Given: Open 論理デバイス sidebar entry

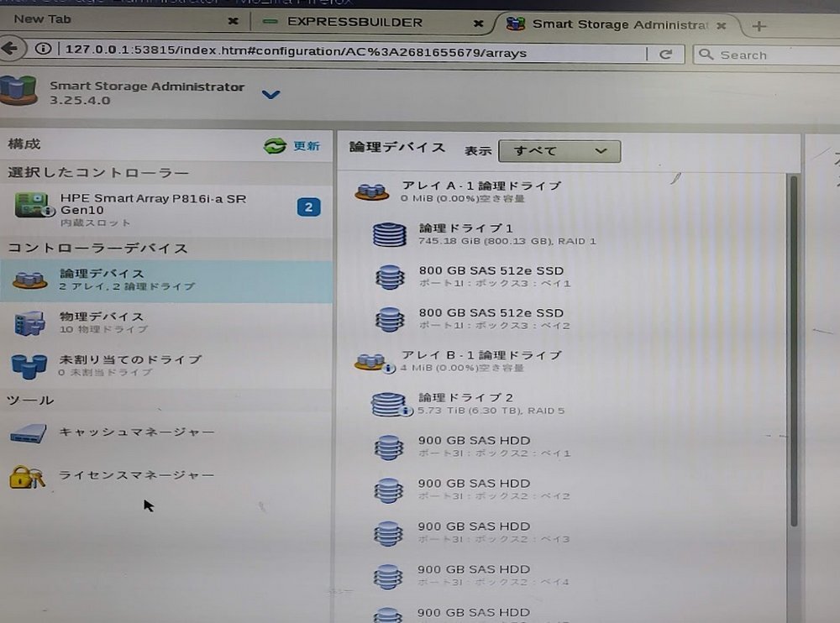Looking at the screenshot, I should (166, 281).
